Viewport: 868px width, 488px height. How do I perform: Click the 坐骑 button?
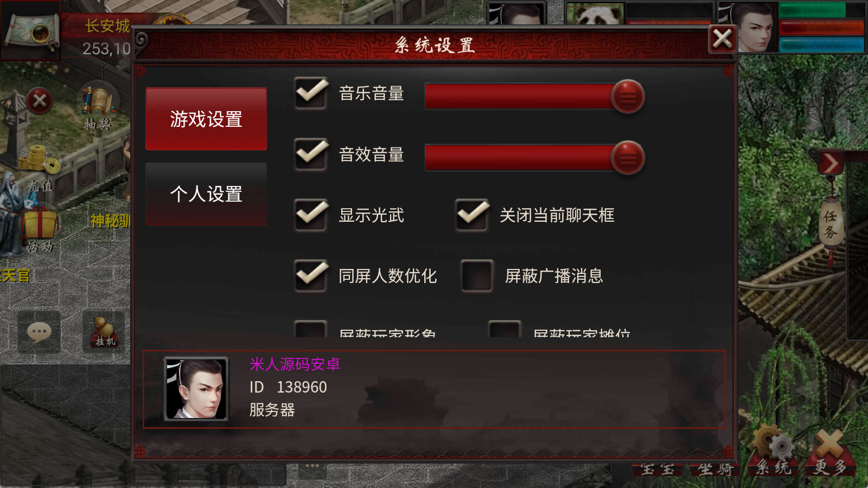tap(715, 469)
